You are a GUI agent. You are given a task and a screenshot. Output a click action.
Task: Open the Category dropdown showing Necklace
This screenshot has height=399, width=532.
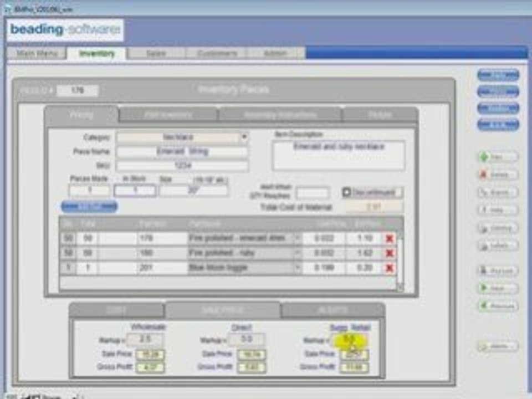click(x=244, y=137)
